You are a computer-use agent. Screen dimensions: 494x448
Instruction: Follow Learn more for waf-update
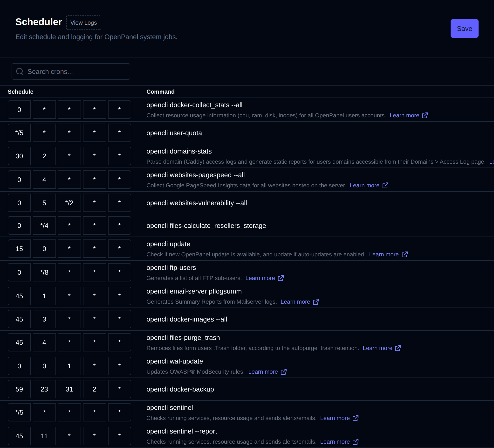coord(263,372)
